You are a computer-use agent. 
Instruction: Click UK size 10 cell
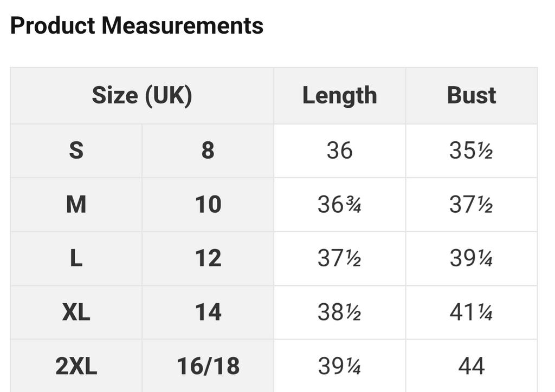[x=208, y=205]
